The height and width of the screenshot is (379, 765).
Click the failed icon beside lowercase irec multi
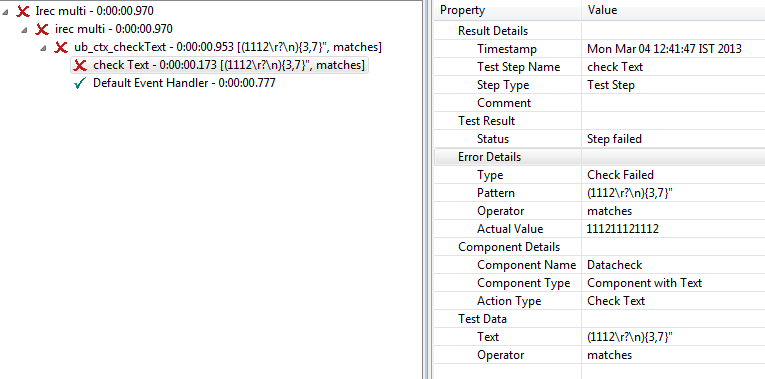pyautogui.click(x=42, y=29)
